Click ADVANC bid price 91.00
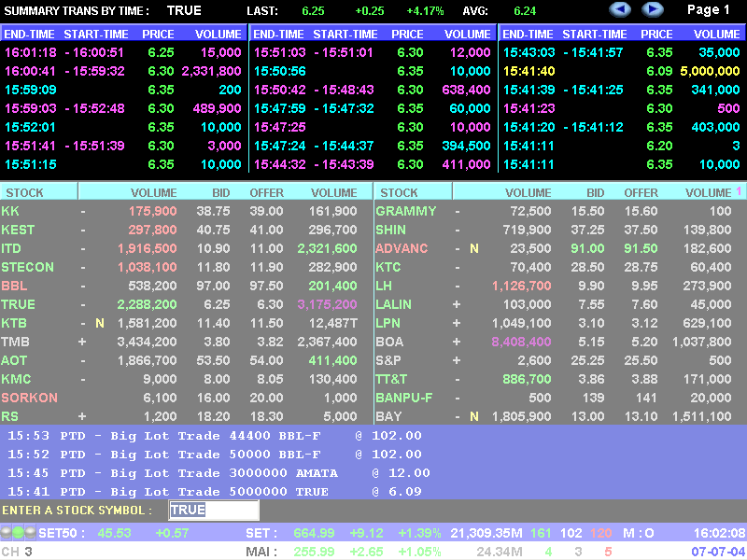 tap(587, 248)
